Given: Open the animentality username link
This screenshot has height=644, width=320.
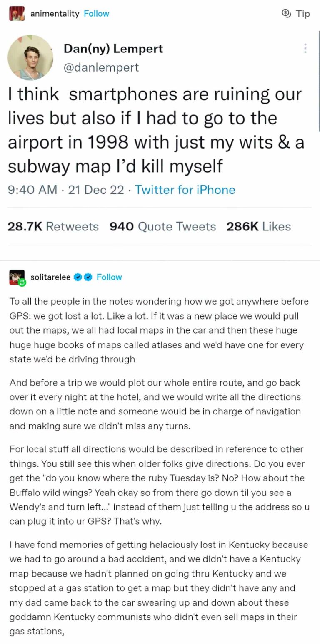Looking at the screenshot, I should click(55, 14).
